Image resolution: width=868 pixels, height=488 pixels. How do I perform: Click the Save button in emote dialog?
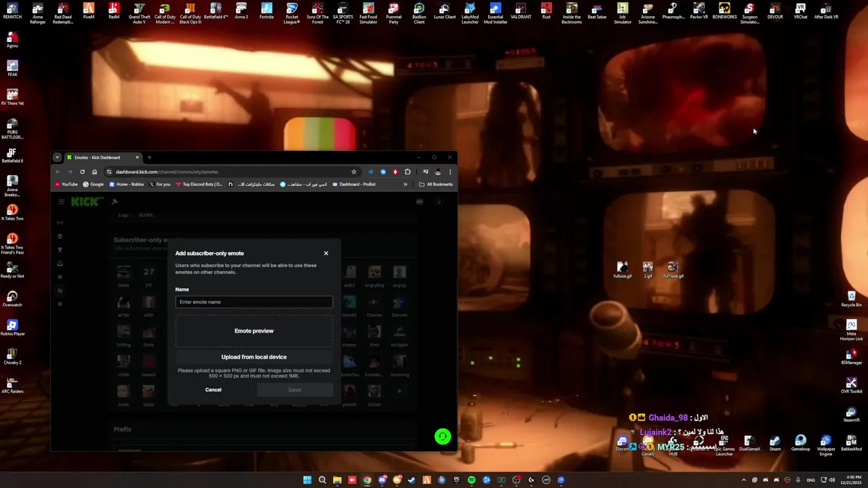[294, 390]
